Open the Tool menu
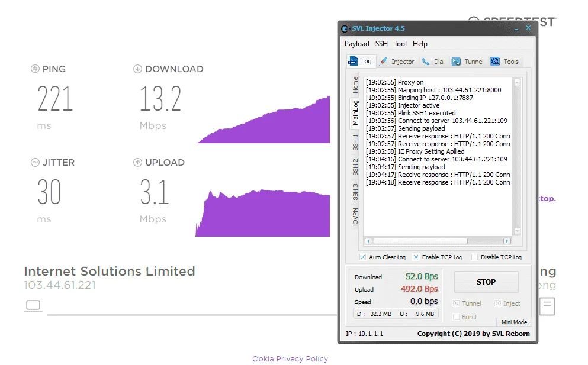 [400, 44]
